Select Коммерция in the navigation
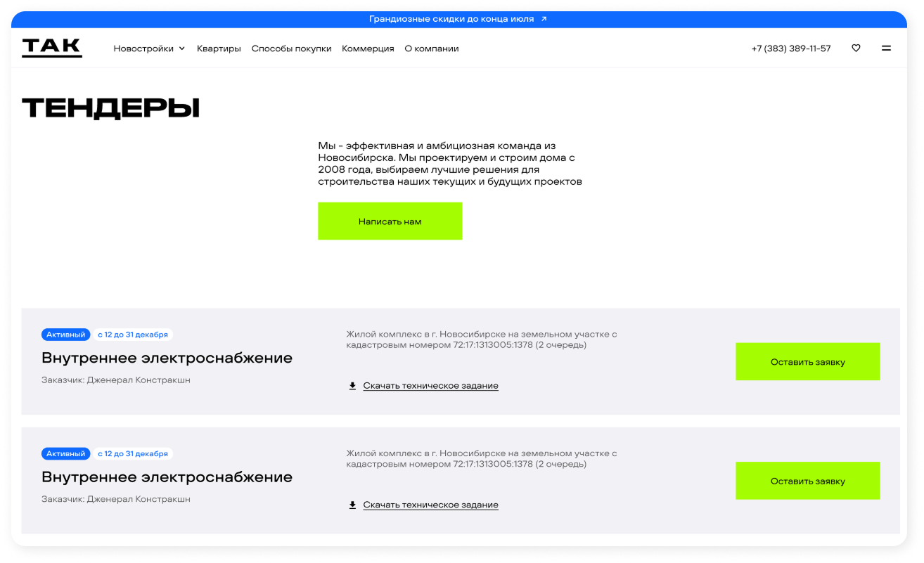 coord(368,48)
